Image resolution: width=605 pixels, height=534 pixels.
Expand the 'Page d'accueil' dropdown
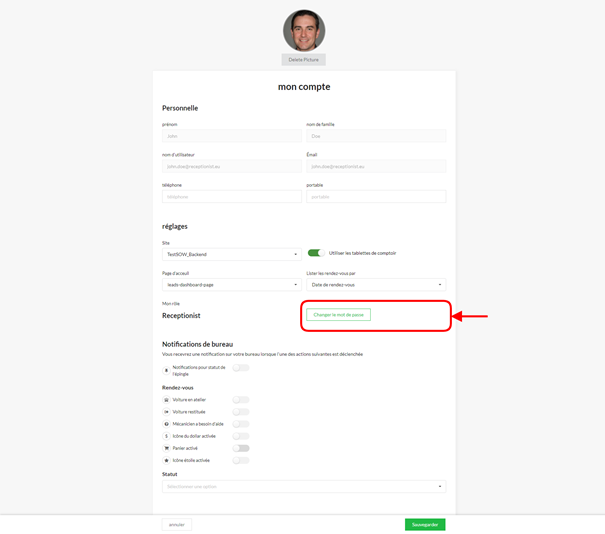point(231,285)
